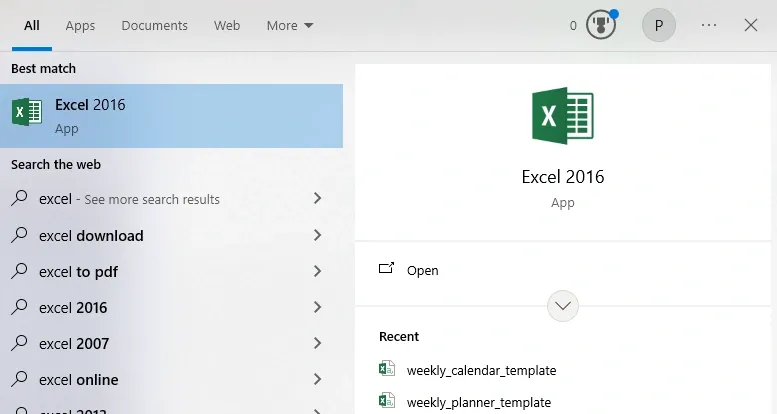
Task: Click search icon beside 'excel download'
Action: coord(19,235)
